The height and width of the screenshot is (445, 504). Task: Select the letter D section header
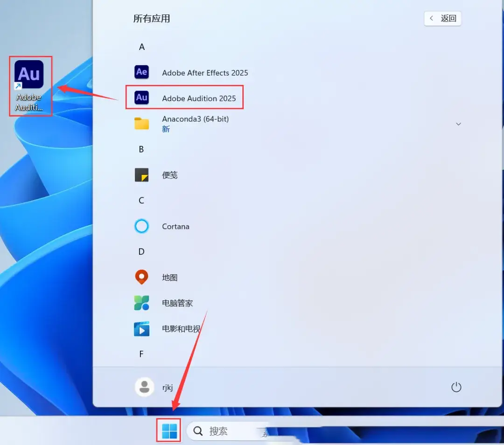coord(141,252)
